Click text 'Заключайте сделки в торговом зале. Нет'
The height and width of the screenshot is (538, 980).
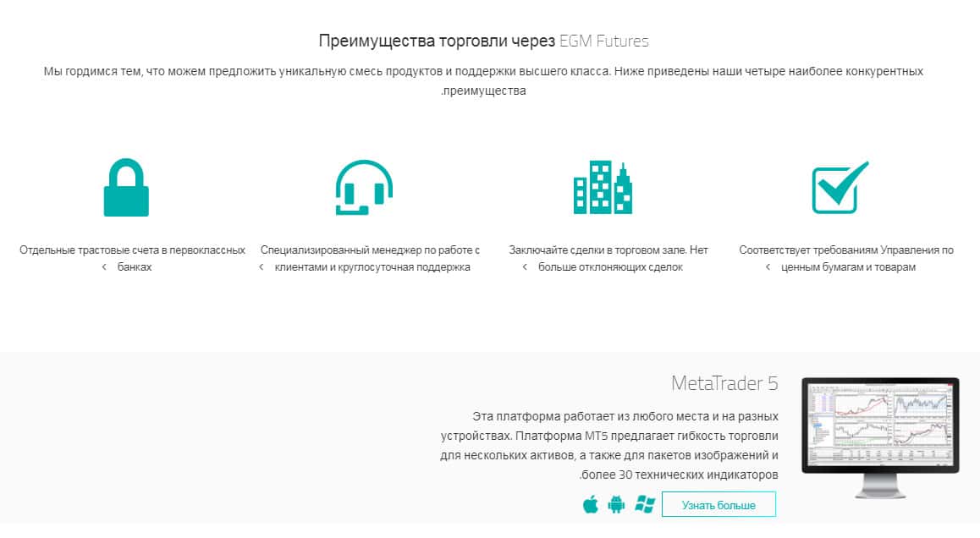click(x=608, y=250)
